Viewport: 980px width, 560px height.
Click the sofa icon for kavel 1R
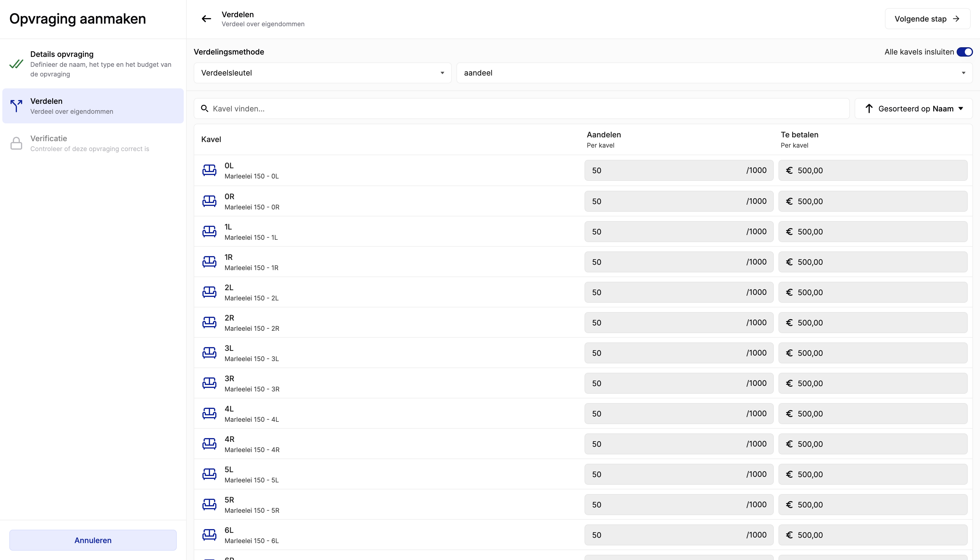[209, 262]
